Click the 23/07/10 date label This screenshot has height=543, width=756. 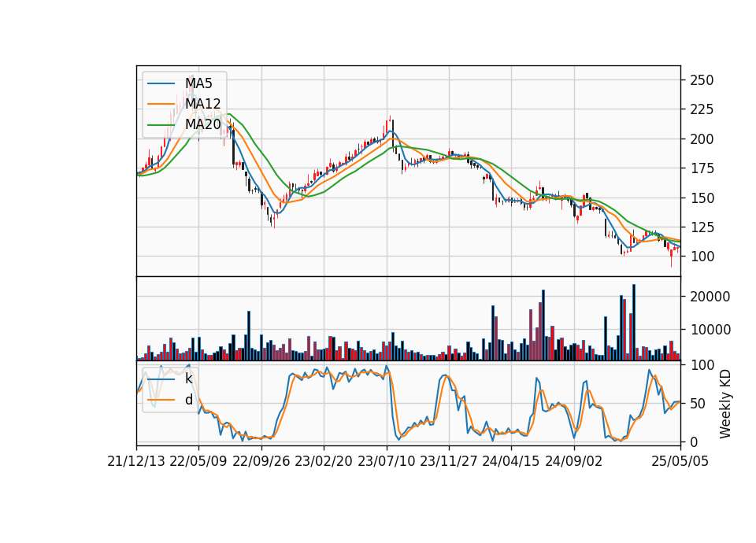[x=386, y=461]
